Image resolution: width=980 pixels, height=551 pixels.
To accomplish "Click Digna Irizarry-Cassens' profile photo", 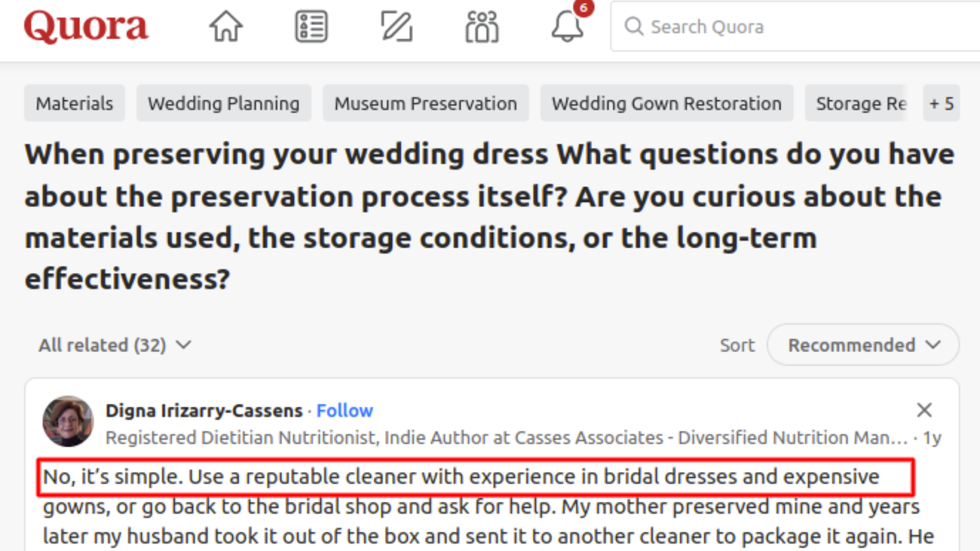I will point(68,421).
